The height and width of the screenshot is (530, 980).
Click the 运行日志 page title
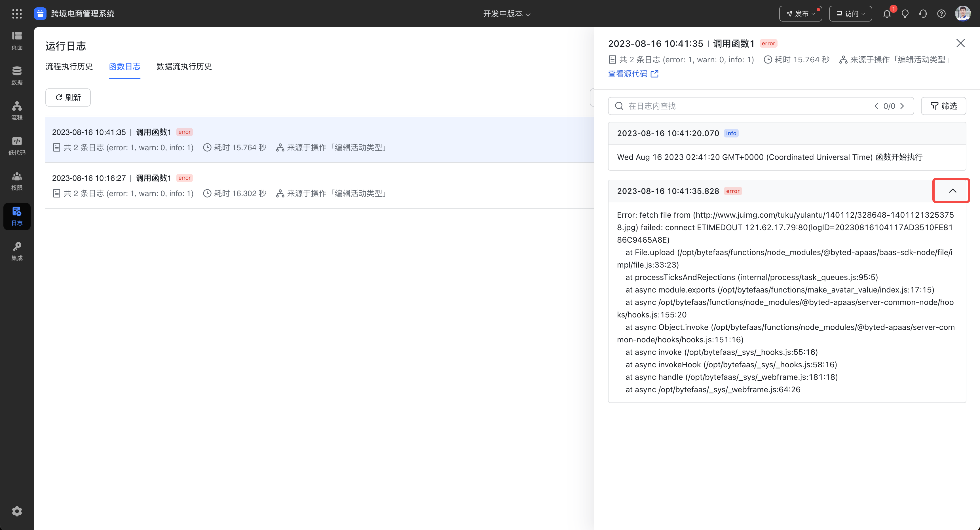[66, 46]
